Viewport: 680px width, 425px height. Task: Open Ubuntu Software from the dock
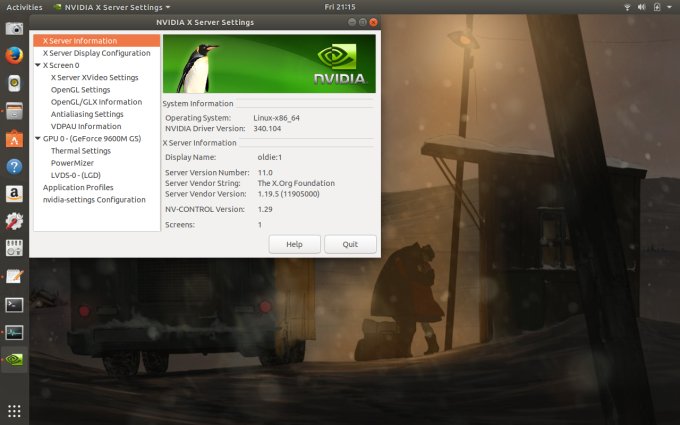(x=14, y=139)
